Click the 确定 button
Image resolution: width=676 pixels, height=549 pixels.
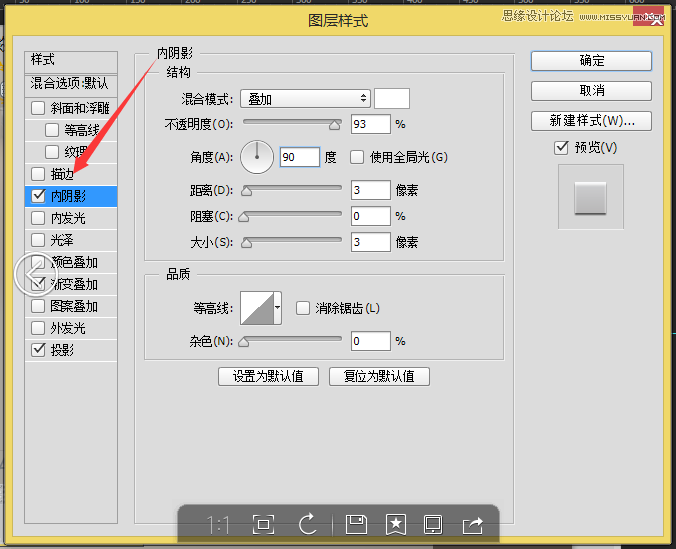tap(592, 61)
